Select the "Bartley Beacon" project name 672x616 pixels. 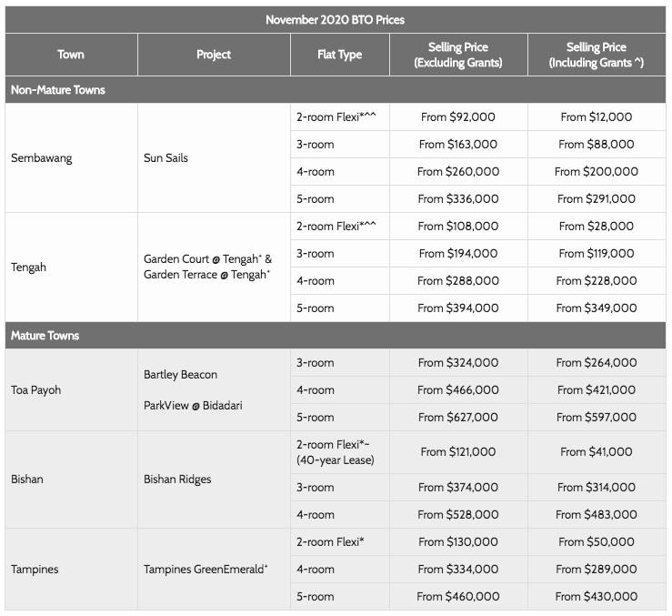180,375
